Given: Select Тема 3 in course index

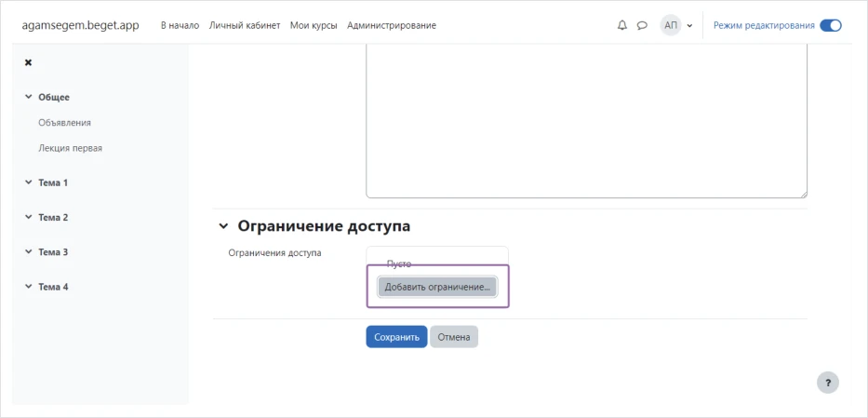Looking at the screenshot, I should (x=53, y=252).
